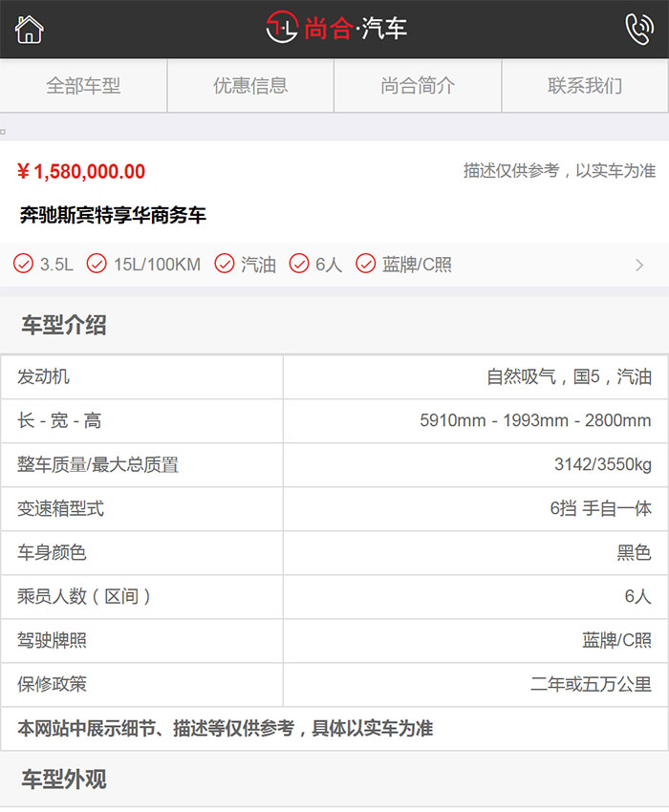Open the 尚合简介 tab
The height and width of the screenshot is (812, 669).
(x=418, y=86)
